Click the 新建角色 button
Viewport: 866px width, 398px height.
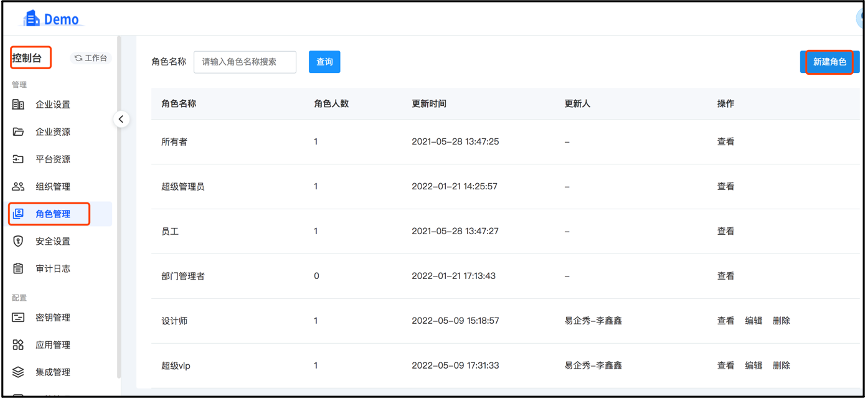click(x=830, y=62)
